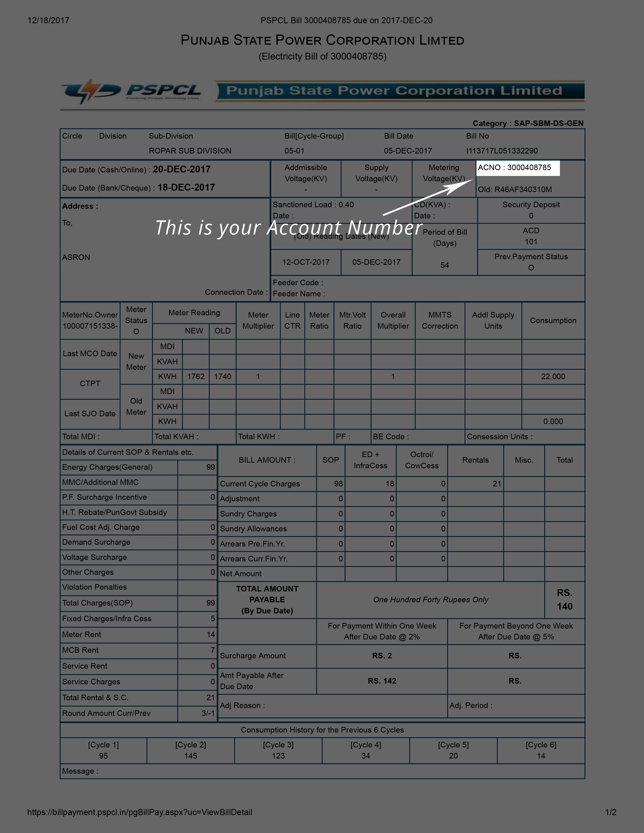Select the Consumption value 22.000
Screen dimensions: 644x833
[553, 376]
